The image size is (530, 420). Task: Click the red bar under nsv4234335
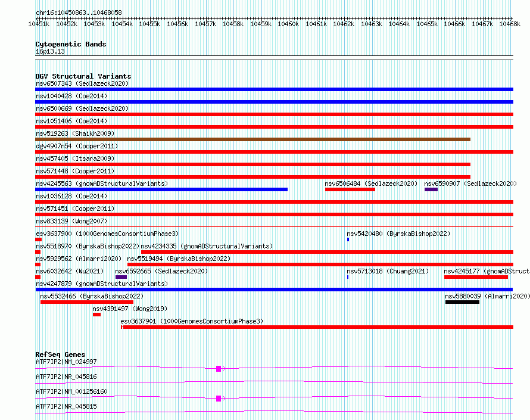pos(327,252)
